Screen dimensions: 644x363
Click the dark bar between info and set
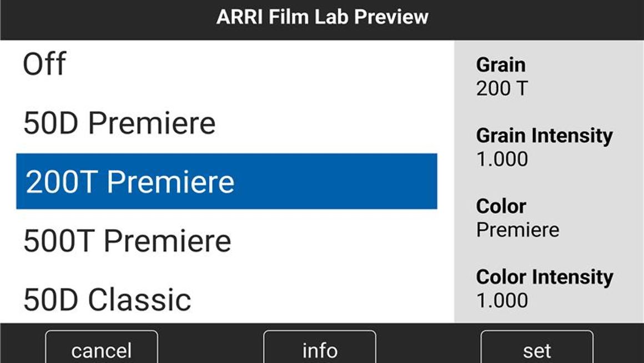pos(427,345)
